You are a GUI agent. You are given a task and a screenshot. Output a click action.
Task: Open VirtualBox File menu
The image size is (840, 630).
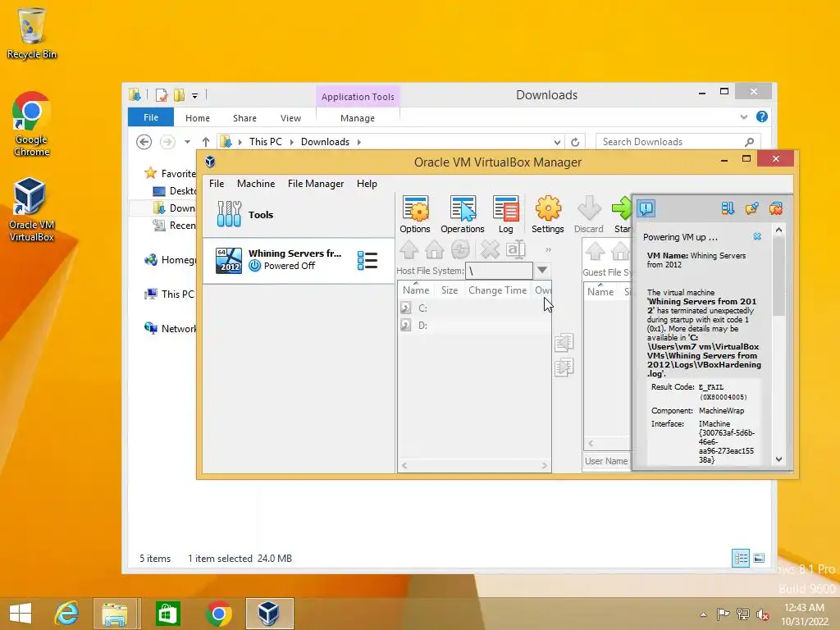pos(217,183)
